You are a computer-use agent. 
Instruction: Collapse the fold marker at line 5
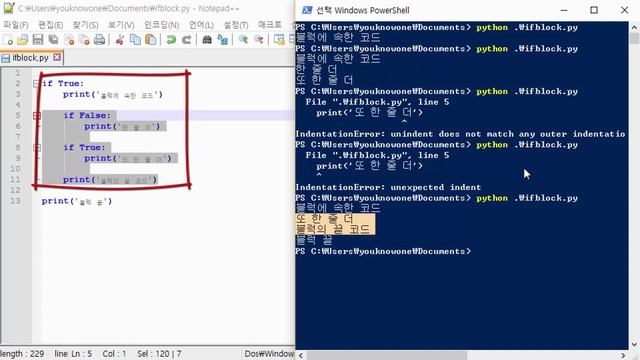pos(37,116)
